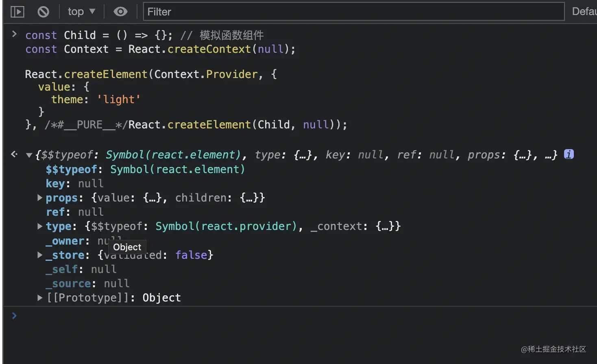Screen dimensions: 597x364
Task: Toggle the console sidebar panel icon
Action: click(17, 12)
